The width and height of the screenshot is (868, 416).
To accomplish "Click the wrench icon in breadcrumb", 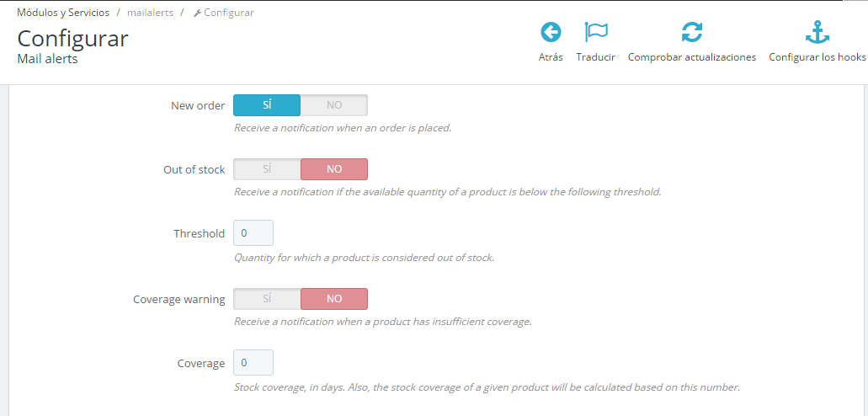I will pos(196,13).
